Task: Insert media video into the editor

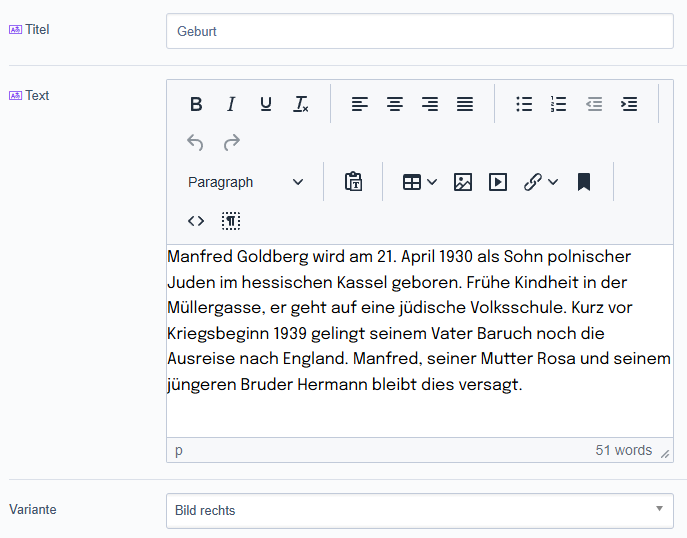Action: [x=498, y=182]
